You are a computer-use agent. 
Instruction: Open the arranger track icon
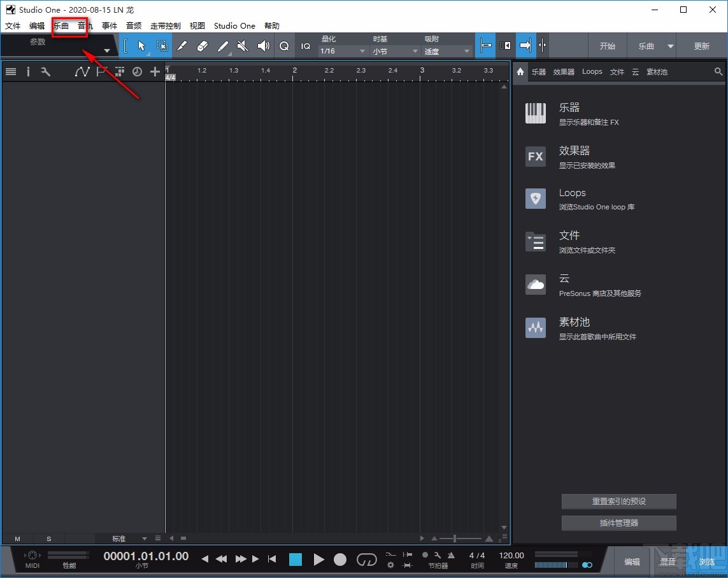tap(119, 71)
